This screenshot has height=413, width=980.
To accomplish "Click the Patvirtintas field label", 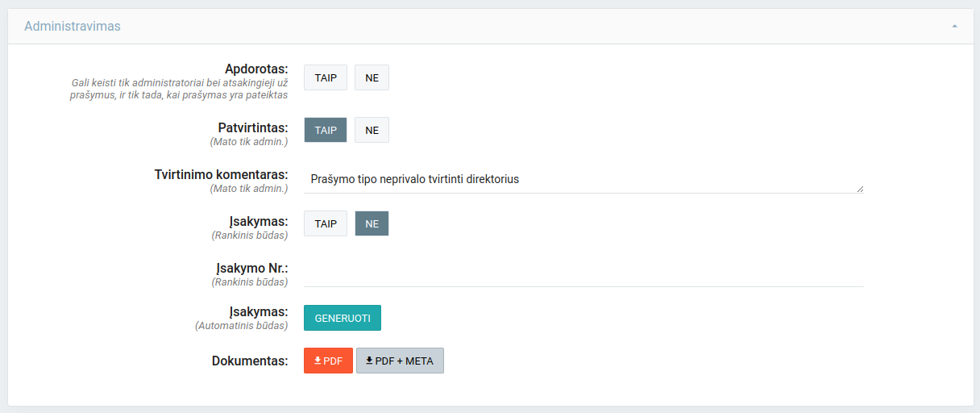I will pyautogui.click(x=252, y=127).
